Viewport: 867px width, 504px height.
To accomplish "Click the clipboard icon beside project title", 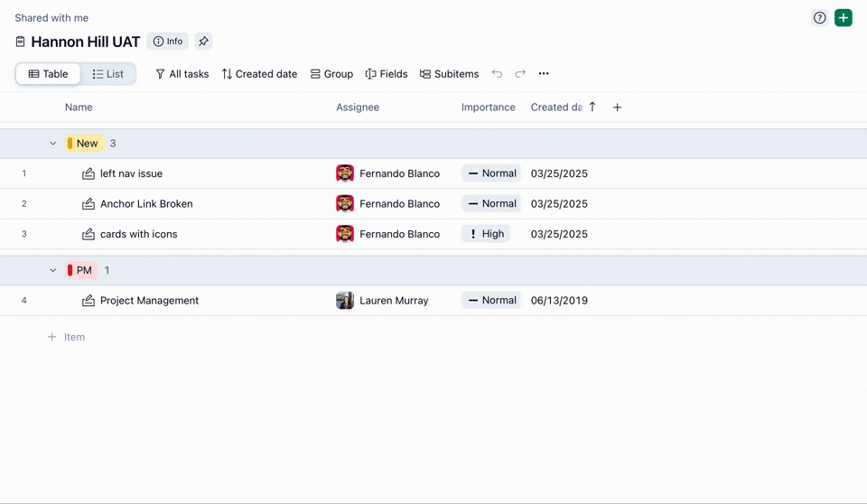I will point(21,42).
